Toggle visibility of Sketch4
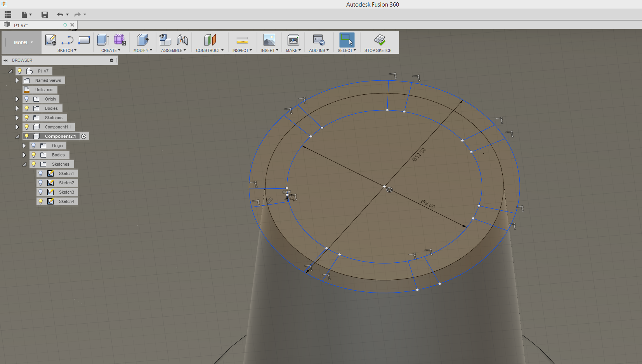 pyautogui.click(x=41, y=201)
